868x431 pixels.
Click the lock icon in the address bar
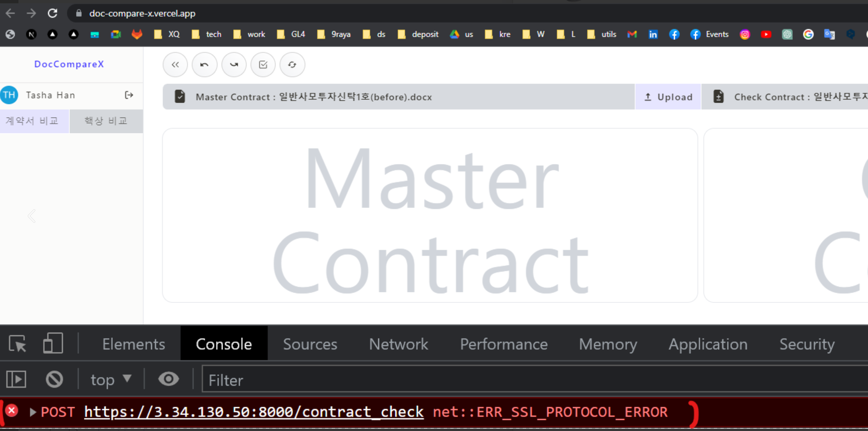[x=79, y=13]
